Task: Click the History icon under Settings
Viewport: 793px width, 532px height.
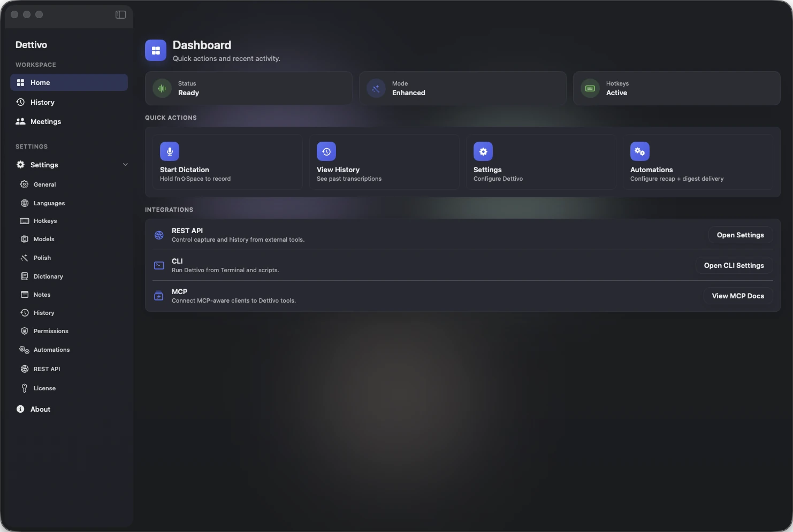Action: (x=24, y=313)
